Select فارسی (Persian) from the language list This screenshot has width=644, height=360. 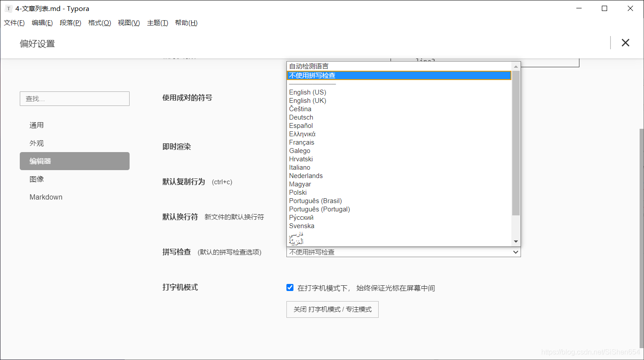pyautogui.click(x=399, y=234)
